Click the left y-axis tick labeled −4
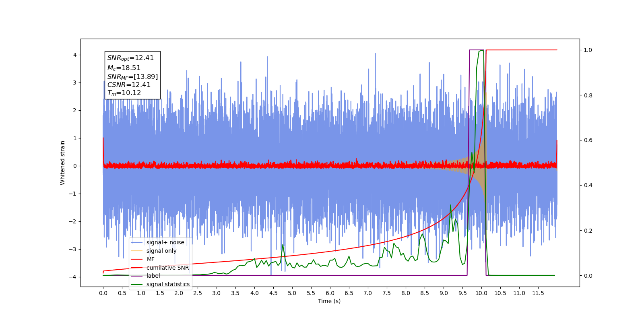This screenshot has height=322, width=644. tap(73, 277)
